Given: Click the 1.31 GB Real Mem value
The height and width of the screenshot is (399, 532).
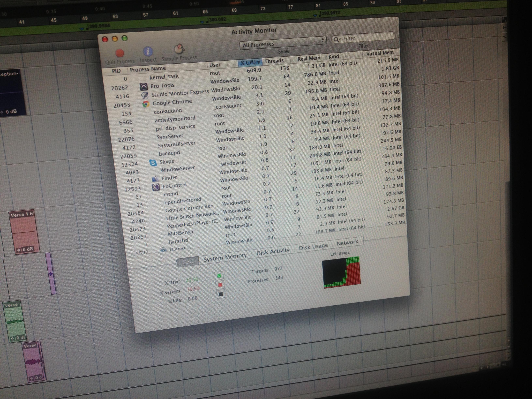Looking at the screenshot, I should coord(316,66).
